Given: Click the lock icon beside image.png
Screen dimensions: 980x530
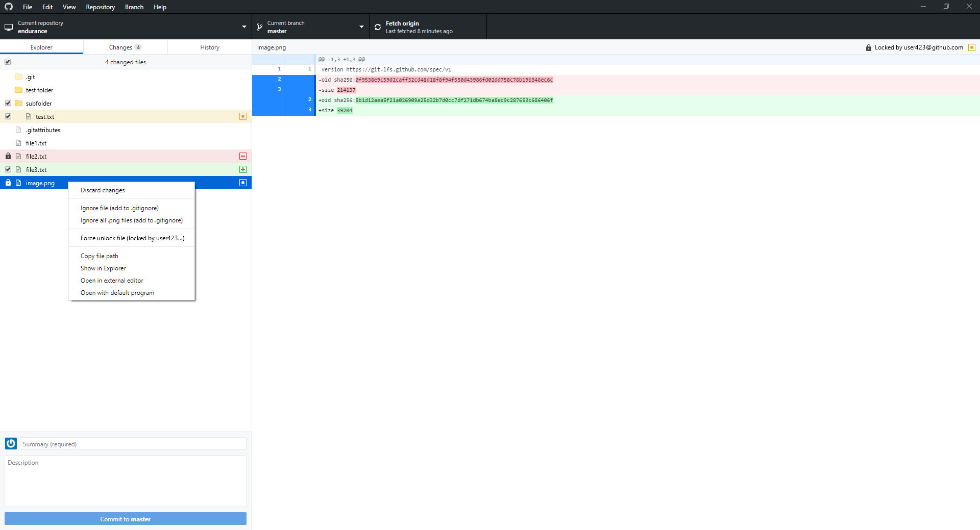Looking at the screenshot, I should [8, 183].
